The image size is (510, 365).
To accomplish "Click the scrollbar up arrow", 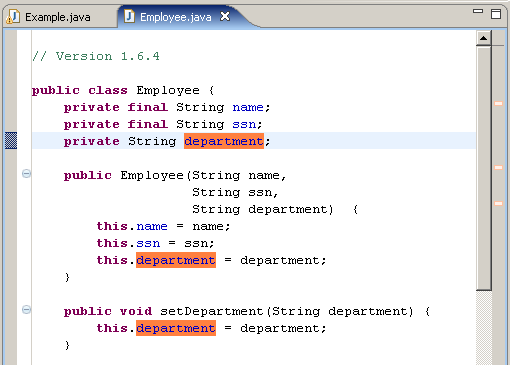I will pyautogui.click(x=483, y=38).
